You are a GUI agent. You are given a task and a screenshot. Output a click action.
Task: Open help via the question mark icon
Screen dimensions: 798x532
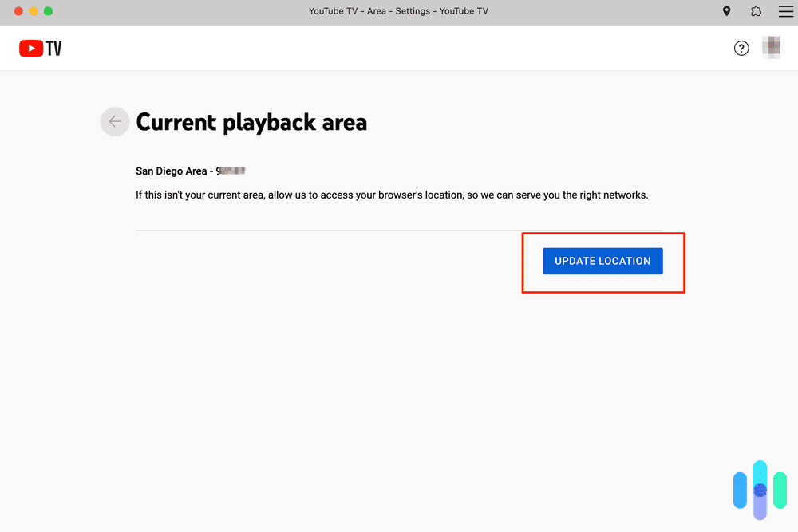pyautogui.click(x=741, y=48)
